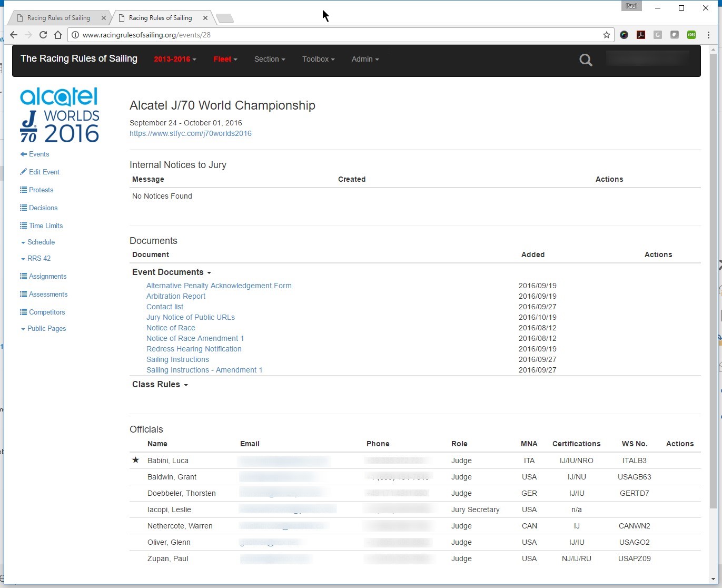The width and height of the screenshot is (722, 588).
Task: Click the browser back arrow
Action: [14, 35]
